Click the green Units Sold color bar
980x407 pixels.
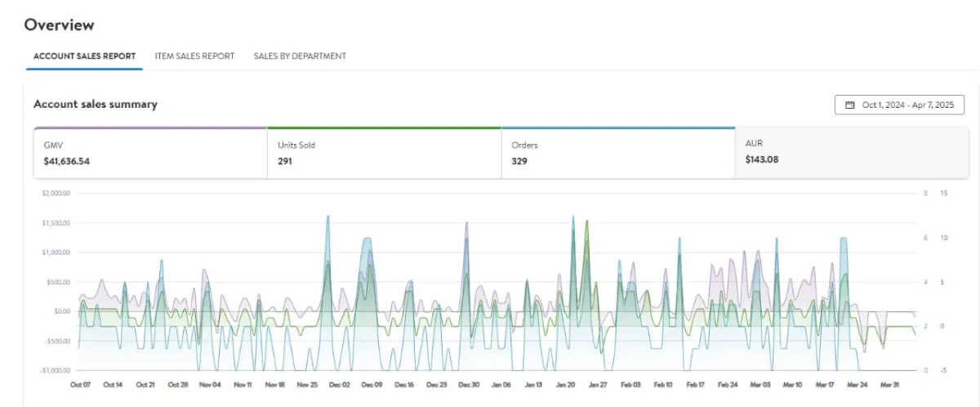384,128
